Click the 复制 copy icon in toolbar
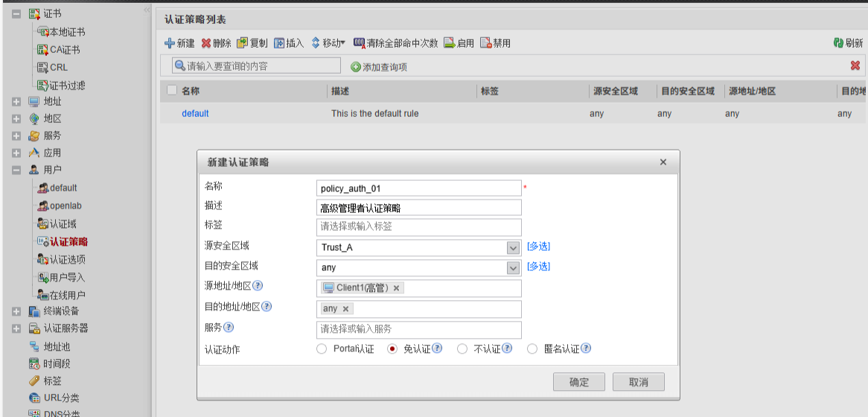 (x=243, y=43)
